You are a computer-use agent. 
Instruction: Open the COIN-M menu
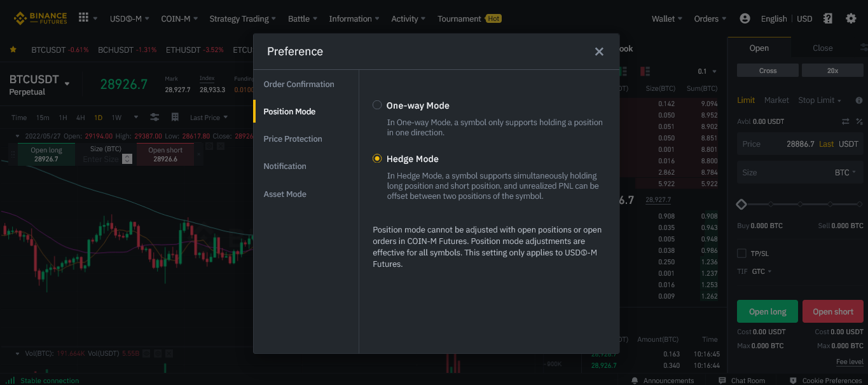(179, 18)
